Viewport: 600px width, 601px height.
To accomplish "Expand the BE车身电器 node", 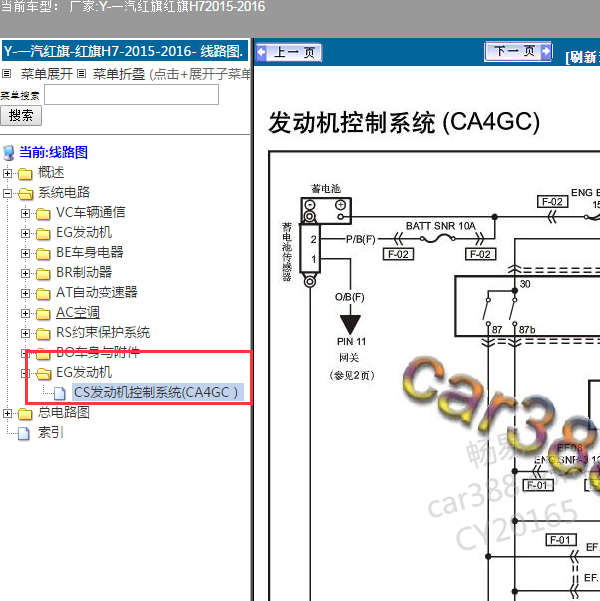I will (x=25, y=253).
